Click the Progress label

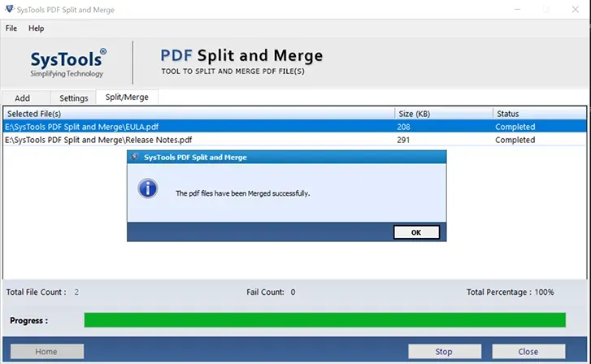point(29,320)
